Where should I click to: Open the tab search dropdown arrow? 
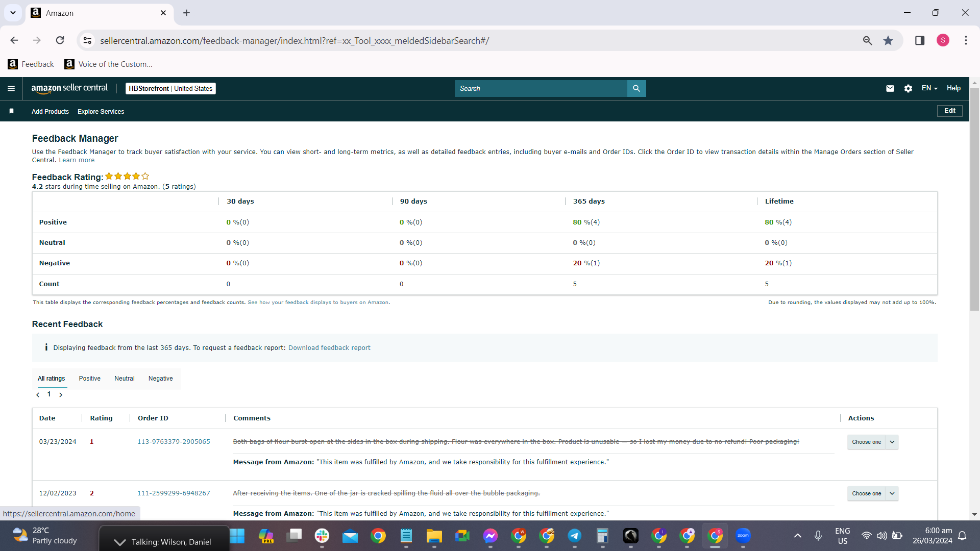coord(13,13)
